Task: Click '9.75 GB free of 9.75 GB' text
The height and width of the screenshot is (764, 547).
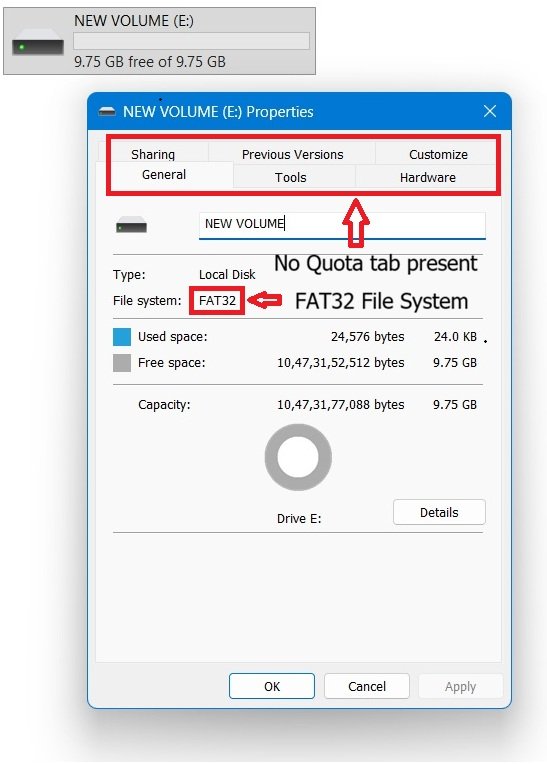Action: [150, 62]
